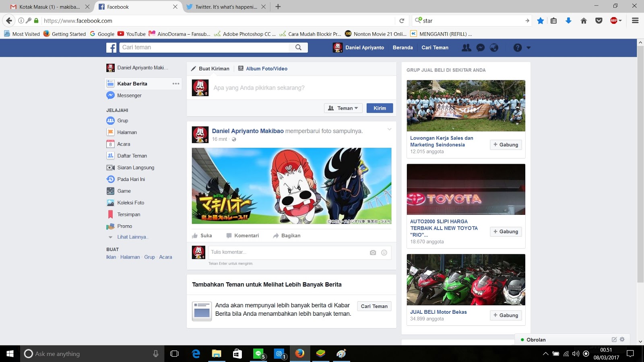The height and width of the screenshot is (362, 644).
Task: Click Bagikan to share the post
Action: (287, 236)
